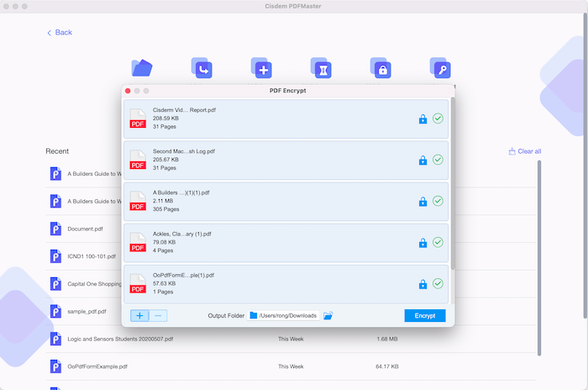Screen dimensions: 588x390
Task: Click the PDF icon of A Builders ...)(1)(1).pdf
Action: (x=138, y=201)
